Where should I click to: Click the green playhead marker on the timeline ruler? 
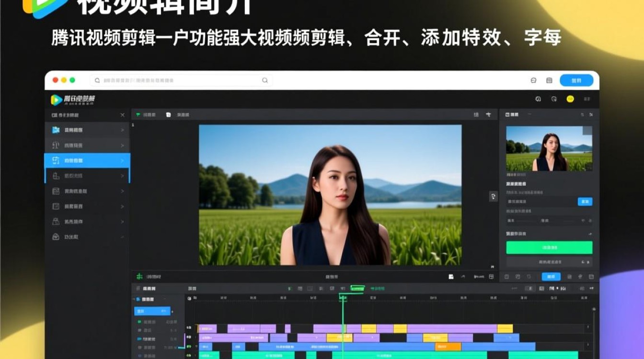343,298
